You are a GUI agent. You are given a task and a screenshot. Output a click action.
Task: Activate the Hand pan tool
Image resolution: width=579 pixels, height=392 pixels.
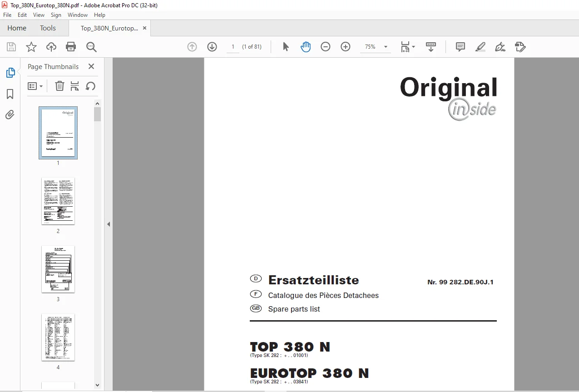[x=306, y=47]
